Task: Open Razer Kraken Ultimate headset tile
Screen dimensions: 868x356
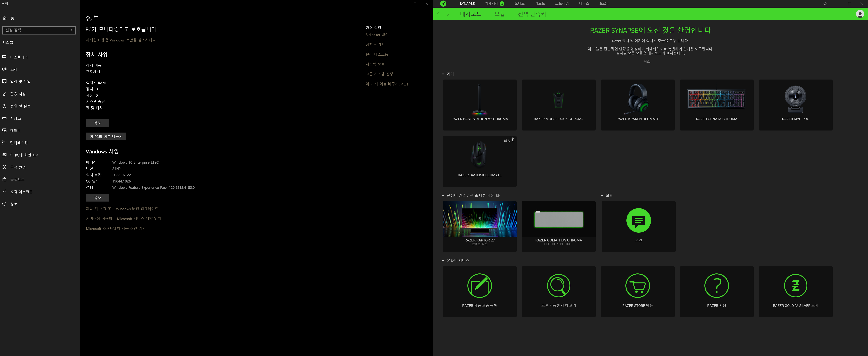Action: tap(637, 105)
